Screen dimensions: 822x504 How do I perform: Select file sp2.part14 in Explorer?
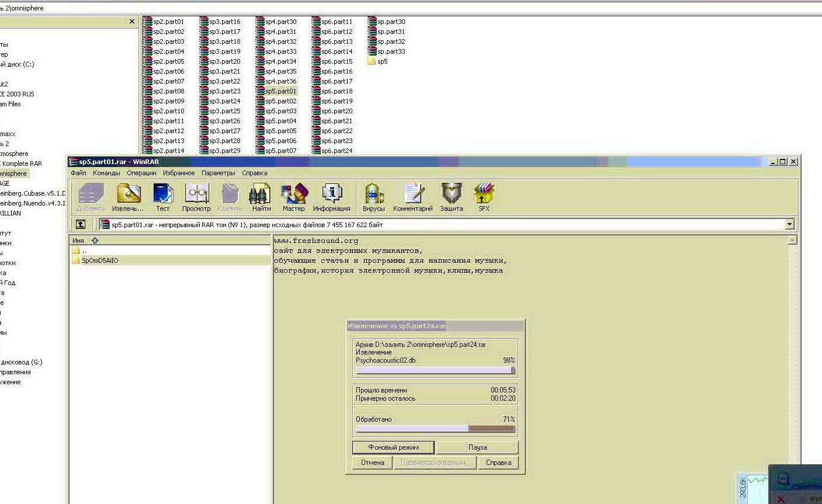point(164,151)
